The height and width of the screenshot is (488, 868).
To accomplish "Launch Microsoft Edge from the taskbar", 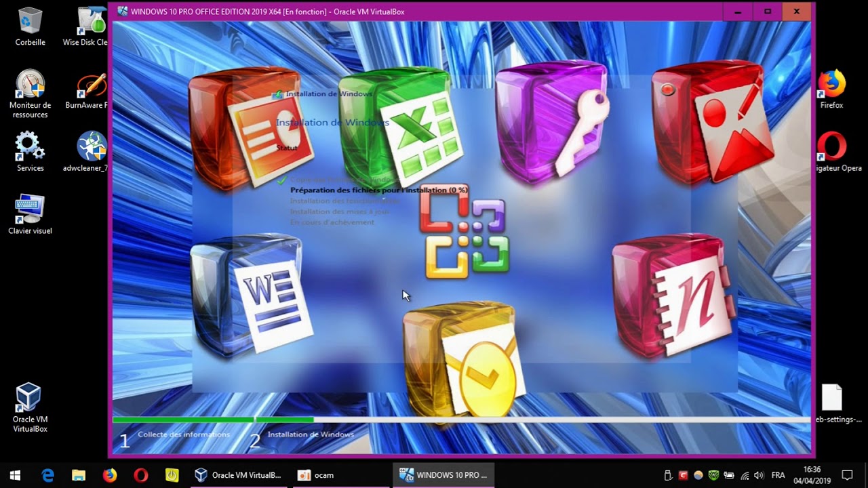I will pyautogui.click(x=47, y=475).
